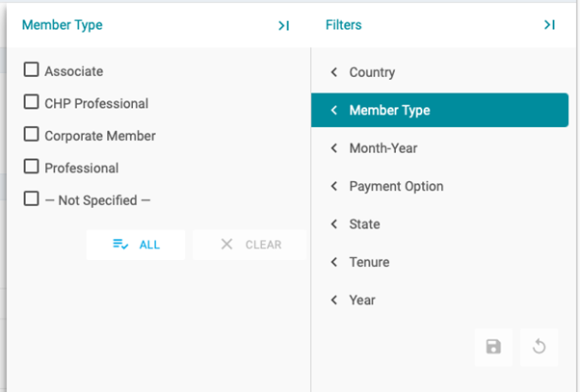
Task: Expand State filter chevron
Action: (x=334, y=223)
